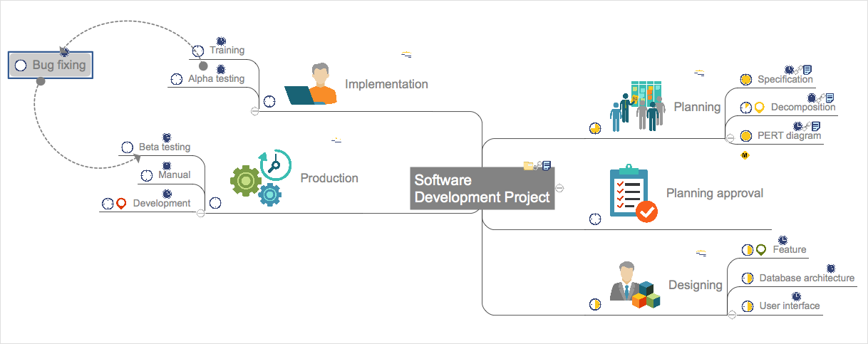Click the yellow lightbulb icon beside Decomposition

click(x=759, y=108)
